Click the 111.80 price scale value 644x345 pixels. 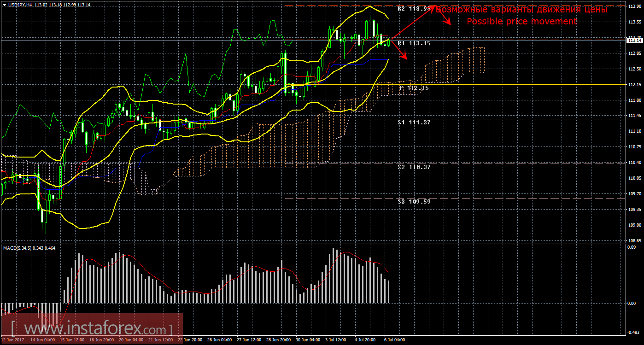pos(635,100)
